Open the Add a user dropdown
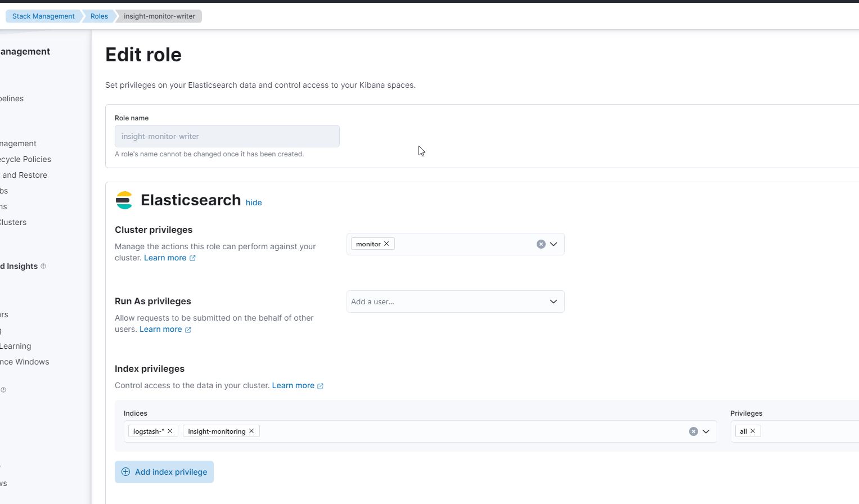Screen dimensions: 859x504 [552, 301]
